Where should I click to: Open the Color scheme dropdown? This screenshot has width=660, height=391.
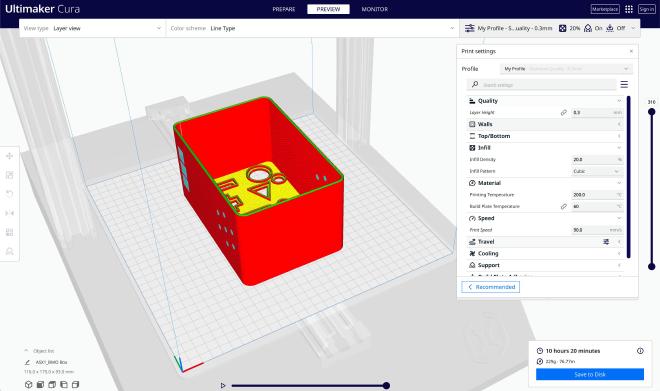tap(312, 28)
